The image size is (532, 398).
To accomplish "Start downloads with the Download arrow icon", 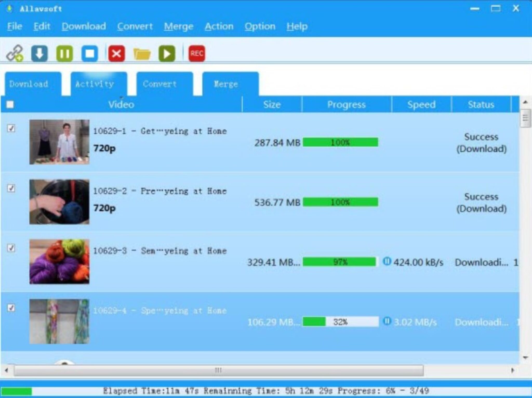I will [x=39, y=53].
